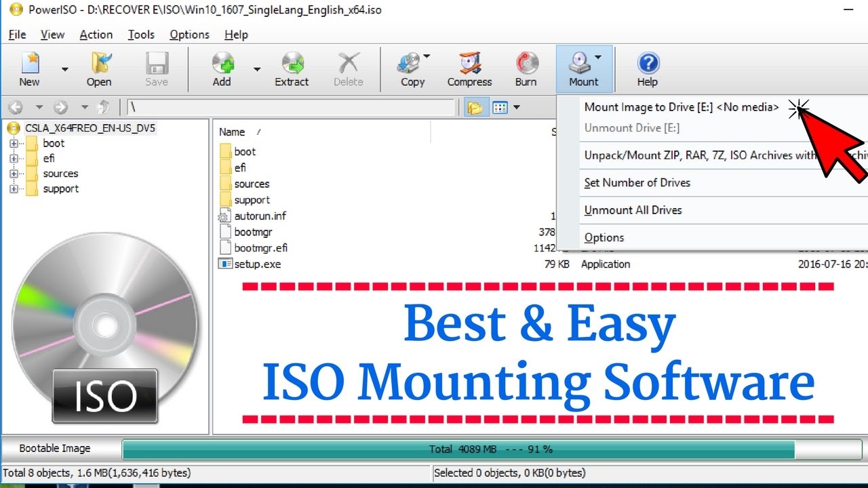Image resolution: width=868 pixels, height=488 pixels.
Task: Open the Tools menu
Action: [x=141, y=35]
